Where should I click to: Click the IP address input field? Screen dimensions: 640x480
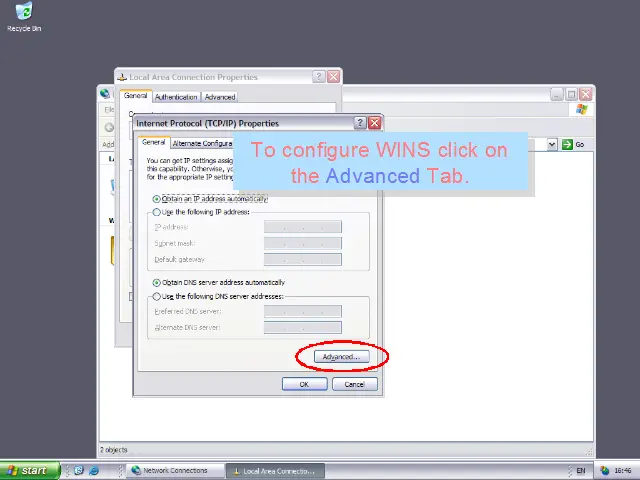click(303, 227)
